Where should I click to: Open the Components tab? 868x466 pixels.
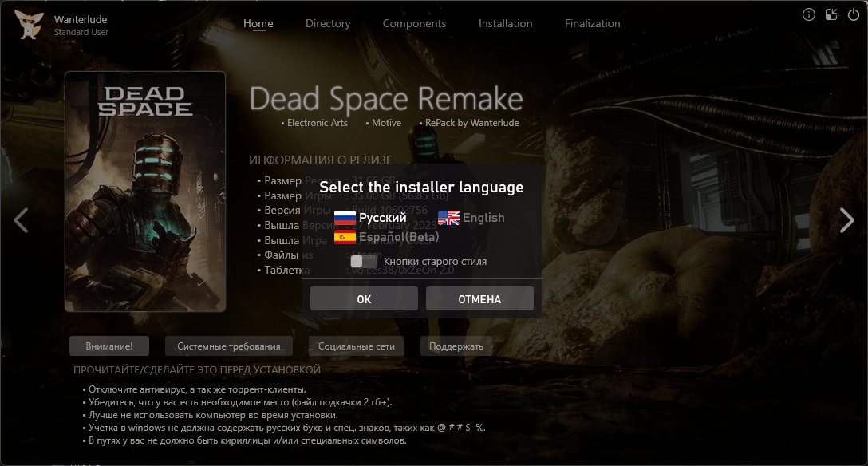414,23
